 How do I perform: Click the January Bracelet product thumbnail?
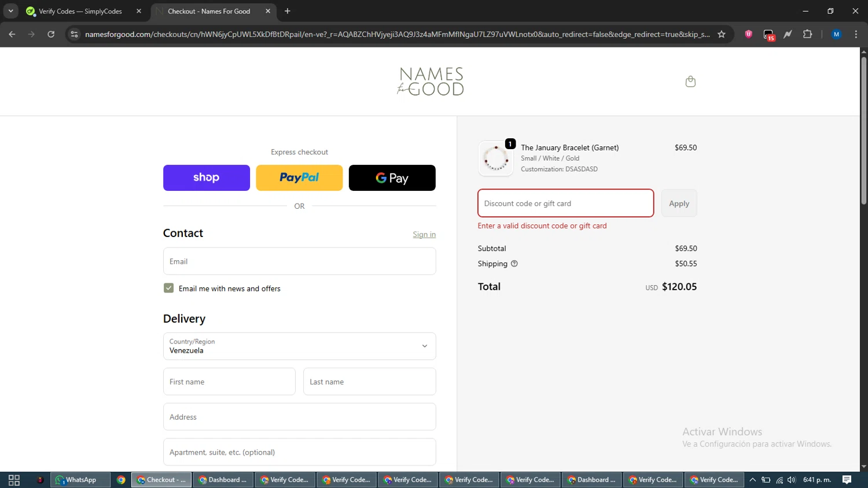click(496, 158)
